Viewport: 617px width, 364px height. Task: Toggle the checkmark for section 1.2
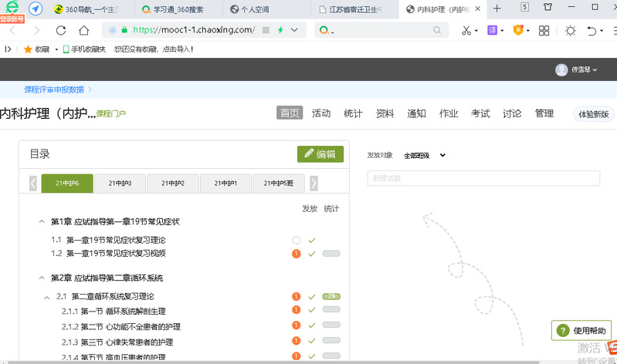click(312, 253)
